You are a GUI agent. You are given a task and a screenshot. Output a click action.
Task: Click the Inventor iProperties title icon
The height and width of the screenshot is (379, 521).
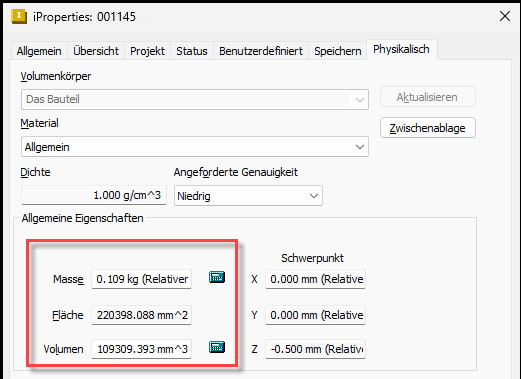point(19,16)
